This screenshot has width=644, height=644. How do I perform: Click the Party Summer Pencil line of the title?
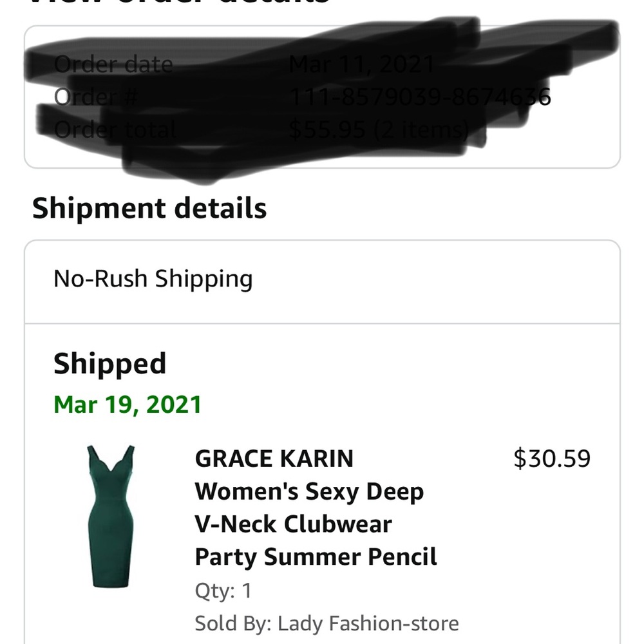[x=316, y=557]
